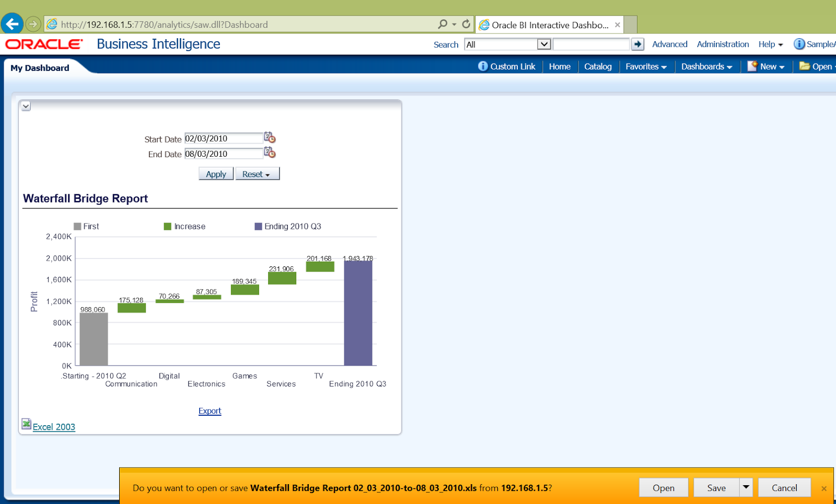The width and height of the screenshot is (836, 504).
Task: Open the address bar dropdown arrow
Action: click(454, 25)
